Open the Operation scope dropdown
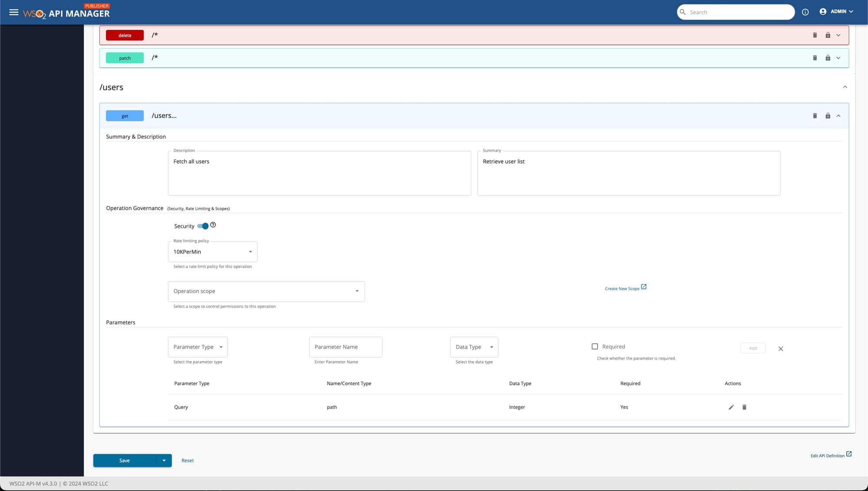 click(266, 291)
